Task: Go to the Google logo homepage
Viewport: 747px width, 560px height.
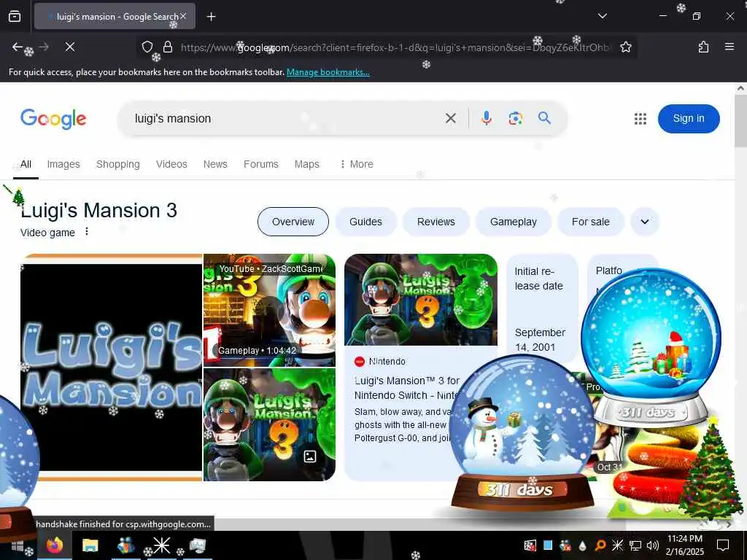Action: [x=53, y=119]
